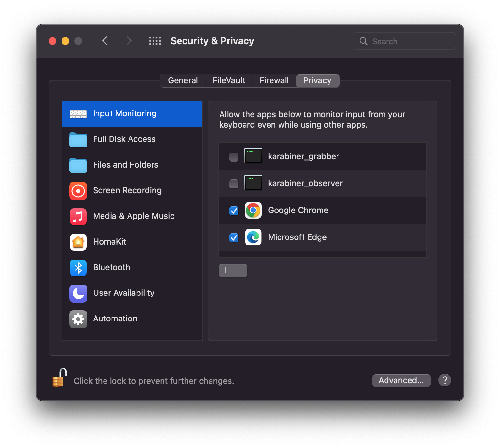Screen dimensions: 500x448
Task: Click the Search field in the toolbar
Action: (x=404, y=41)
